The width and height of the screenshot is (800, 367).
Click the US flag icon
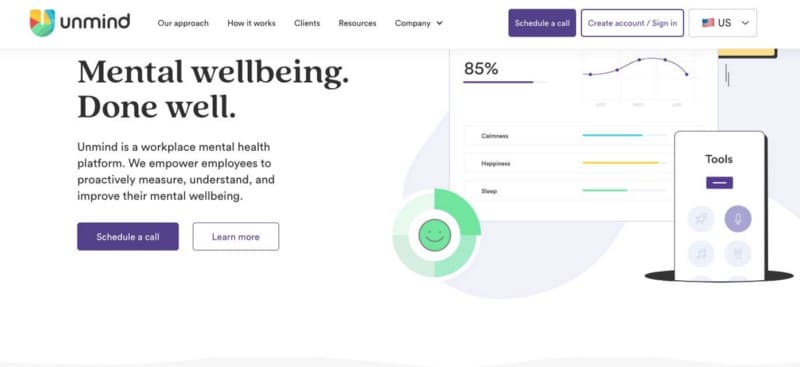tap(708, 23)
